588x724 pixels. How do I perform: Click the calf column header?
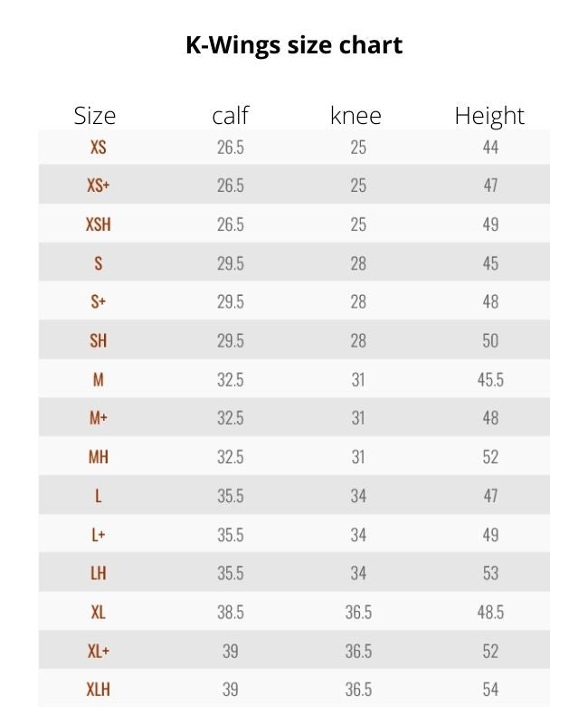click(x=230, y=116)
